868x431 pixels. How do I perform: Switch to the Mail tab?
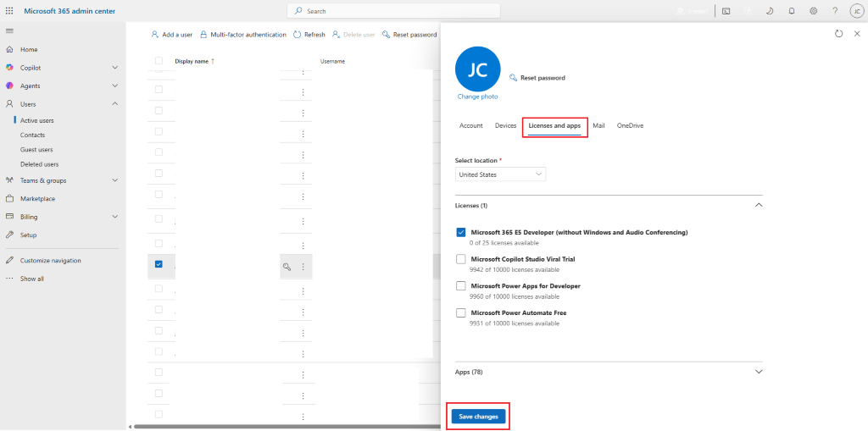coord(598,125)
